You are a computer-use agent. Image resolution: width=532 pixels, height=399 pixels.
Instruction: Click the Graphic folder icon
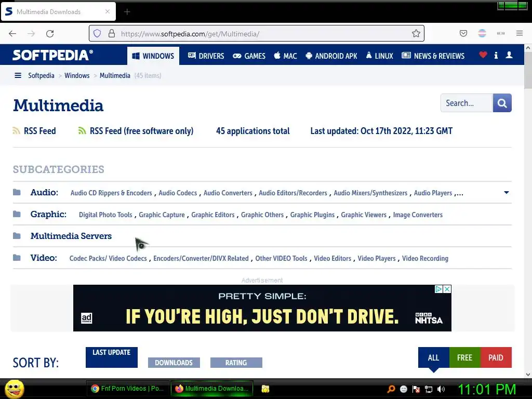(x=17, y=214)
